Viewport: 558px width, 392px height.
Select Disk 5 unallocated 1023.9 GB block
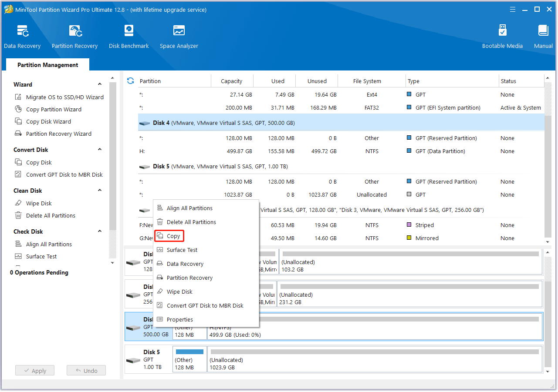coord(375,359)
